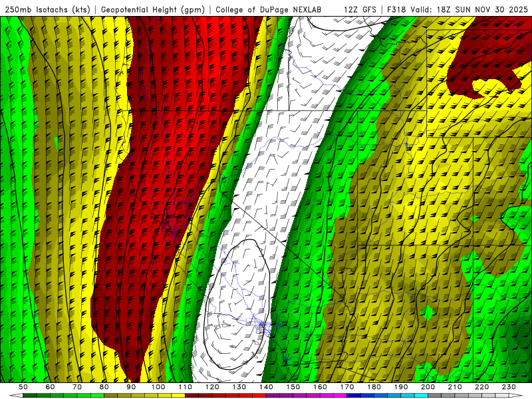
Task: Click the 60 knot legend label
Action: [x=51, y=387]
